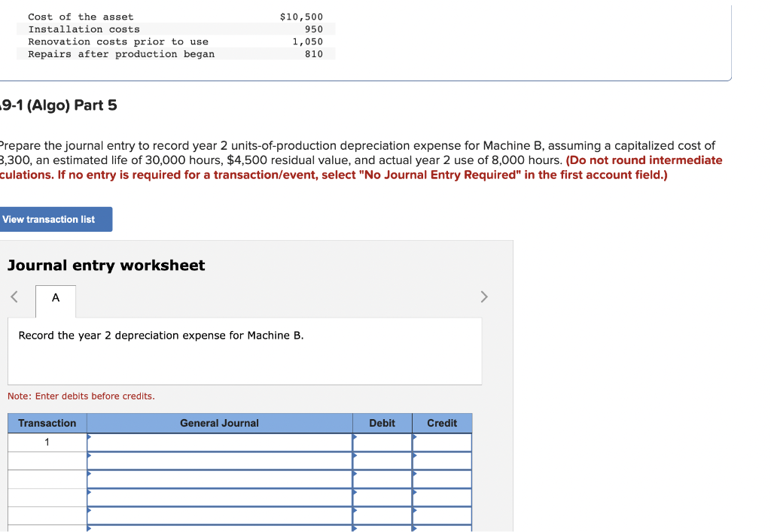Open fifth row General Journal account field
The width and height of the screenshot is (771, 532).
[x=220, y=515]
